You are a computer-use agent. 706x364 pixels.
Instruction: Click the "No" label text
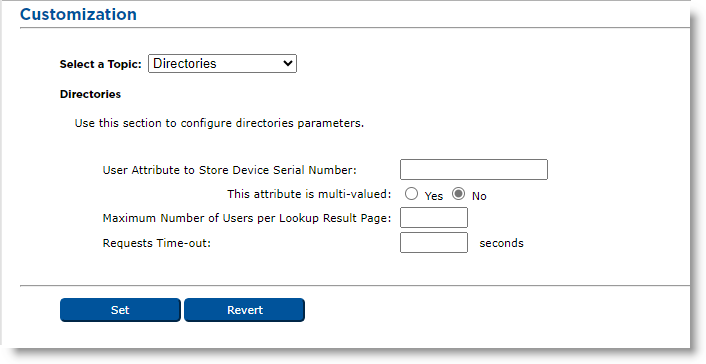click(479, 196)
